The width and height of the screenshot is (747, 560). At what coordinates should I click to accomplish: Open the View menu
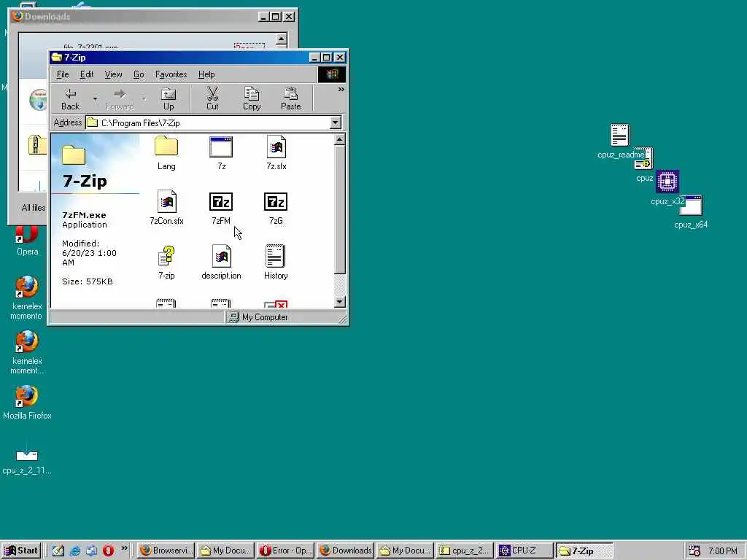point(113,74)
